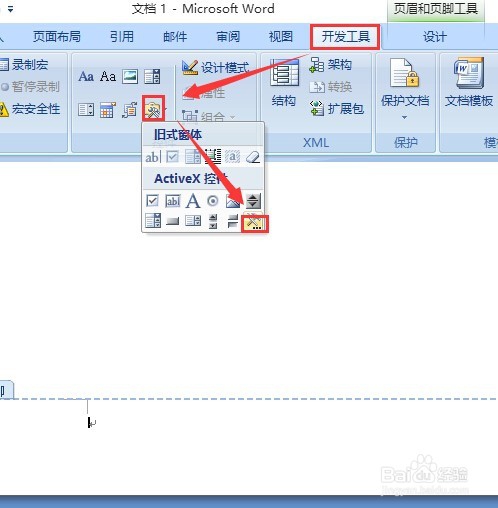Insert a Combo Box content control
Screen dimensions: 498x508
152,76
